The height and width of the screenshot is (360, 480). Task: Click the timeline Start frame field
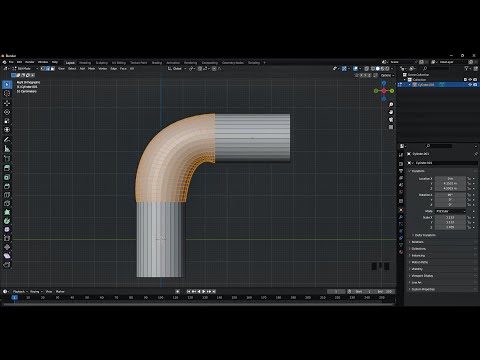(x=362, y=291)
